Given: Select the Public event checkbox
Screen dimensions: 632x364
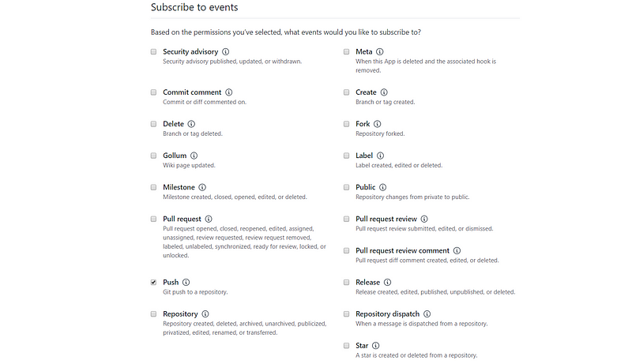Looking at the screenshot, I should (347, 187).
